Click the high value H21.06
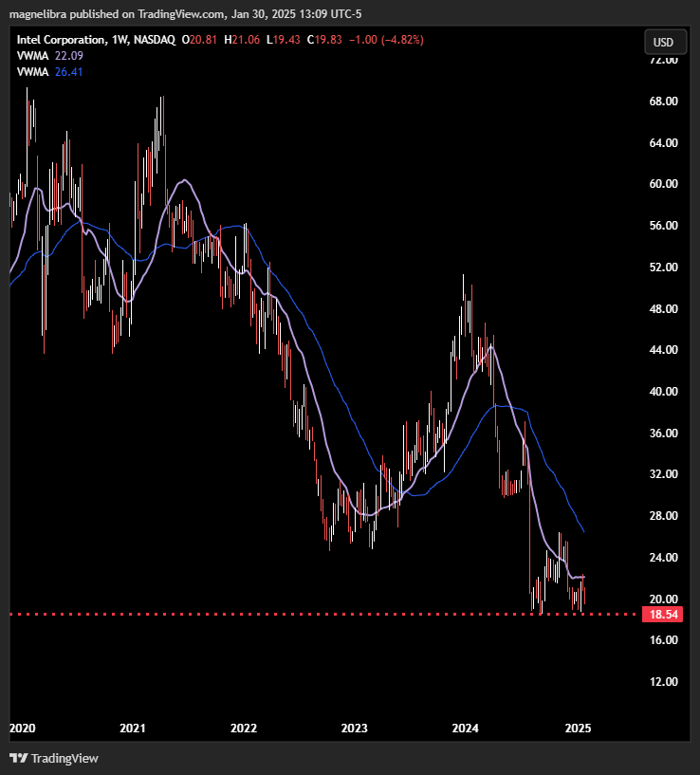The width and height of the screenshot is (700, 775). [242, 40]
